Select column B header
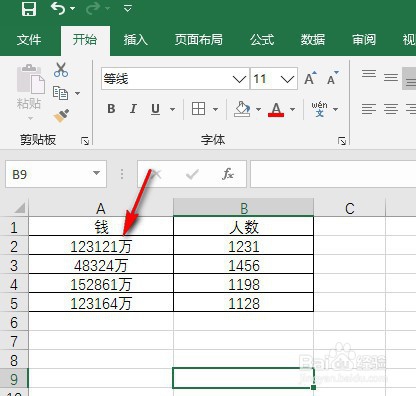The image size is (416, 396). (244, 209)
